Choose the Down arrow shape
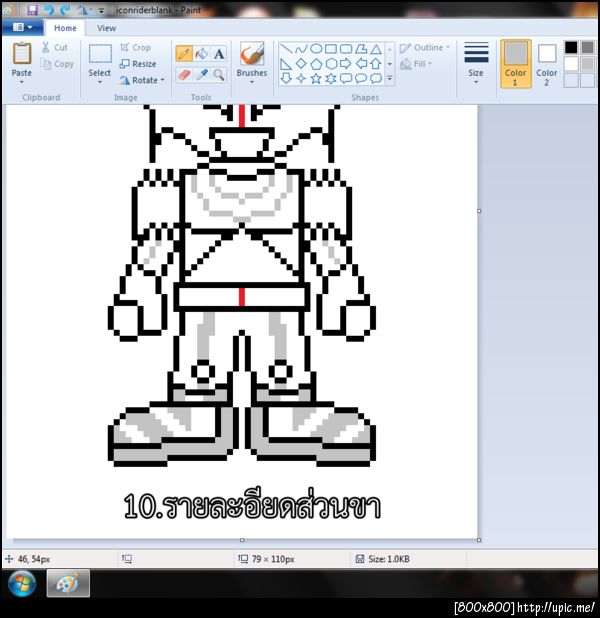This screenshot has height=618, width=600. pyautogui.click(x=286, y=78)
